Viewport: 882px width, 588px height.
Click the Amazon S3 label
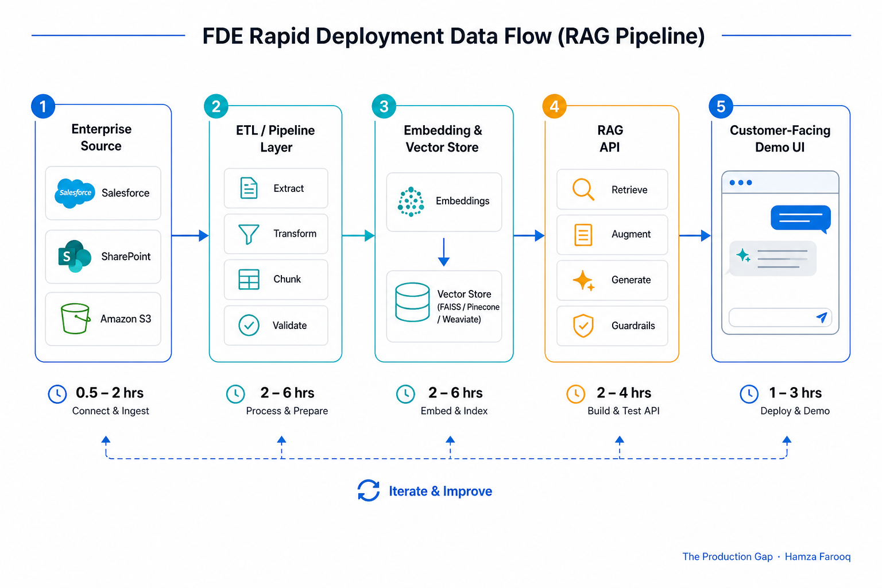[x=126, y=319]
